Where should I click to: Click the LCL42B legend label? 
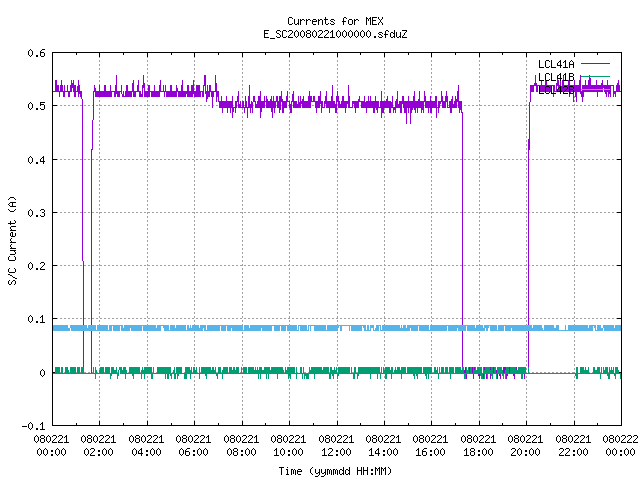coord(556,90)
